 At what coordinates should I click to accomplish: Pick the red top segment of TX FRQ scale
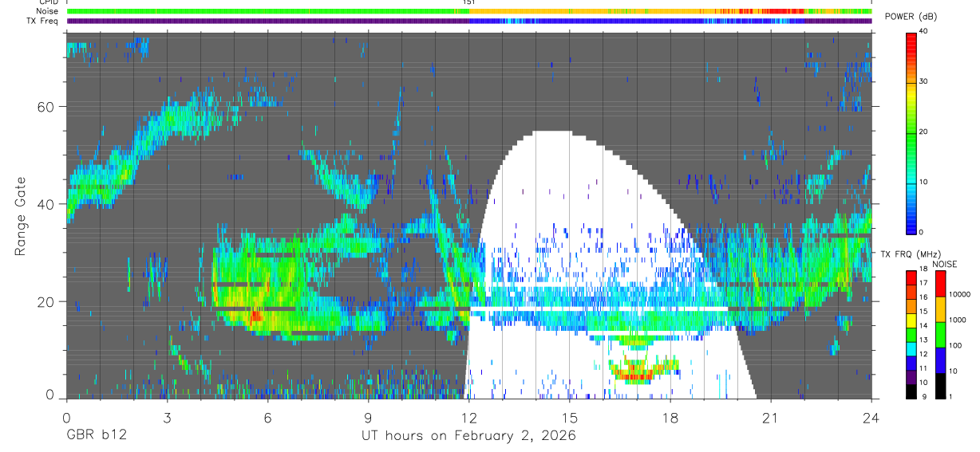tap(911, 277)
